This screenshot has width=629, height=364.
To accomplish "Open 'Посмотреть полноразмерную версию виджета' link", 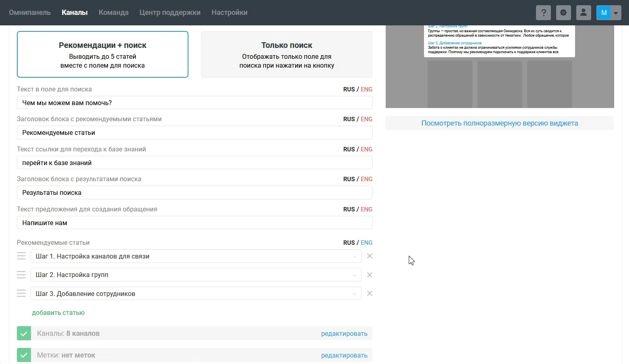I will 499,123.
